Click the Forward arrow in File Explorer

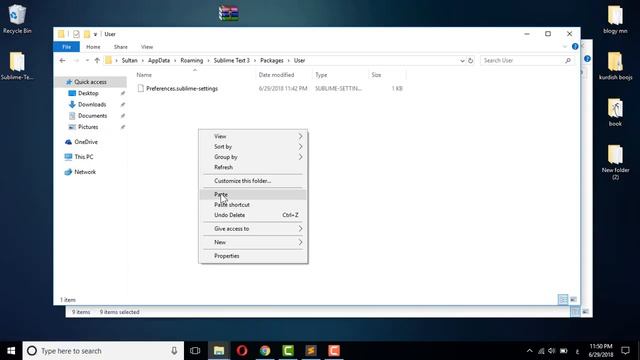tap(76, 60)
